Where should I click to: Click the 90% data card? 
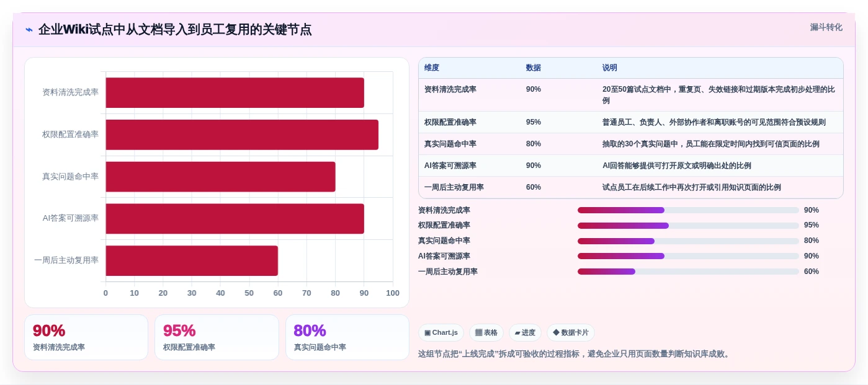86,337
